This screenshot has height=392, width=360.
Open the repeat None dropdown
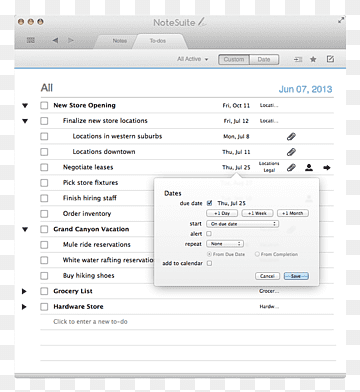click(225, 244)
